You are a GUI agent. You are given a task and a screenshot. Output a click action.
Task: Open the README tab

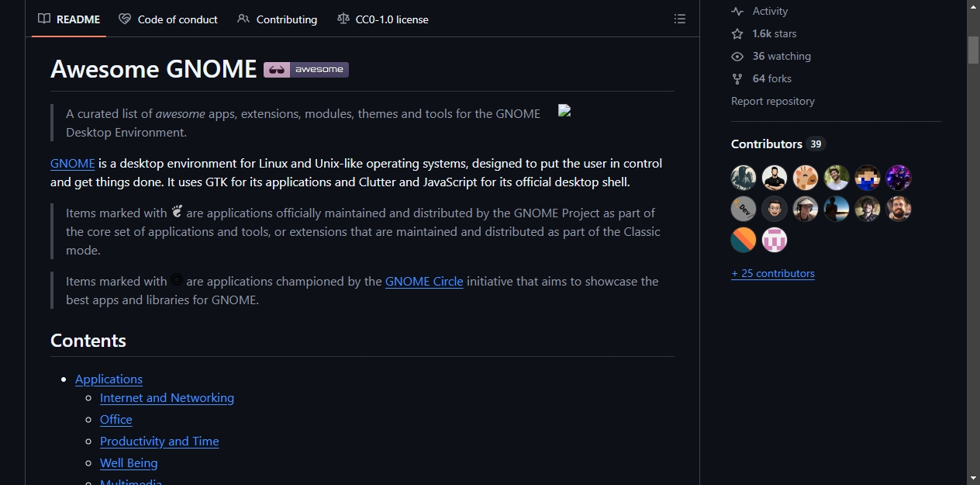pos(69,19)
